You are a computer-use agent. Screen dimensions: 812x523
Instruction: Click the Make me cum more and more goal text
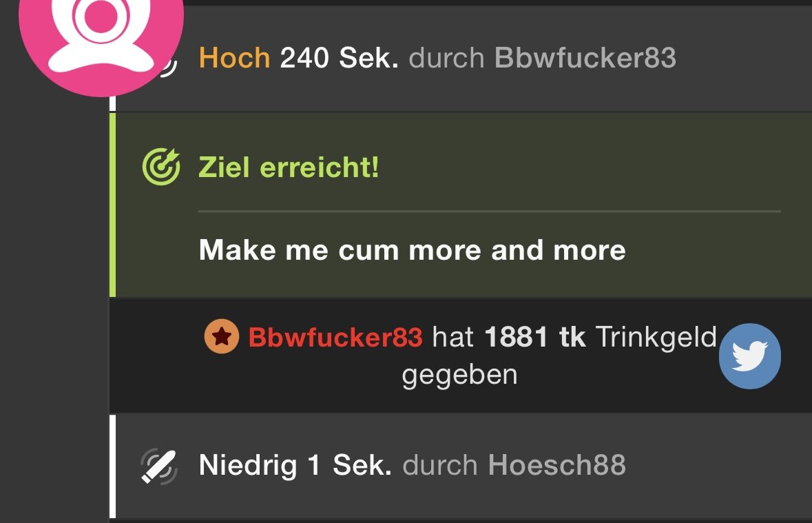coord(413,250)
